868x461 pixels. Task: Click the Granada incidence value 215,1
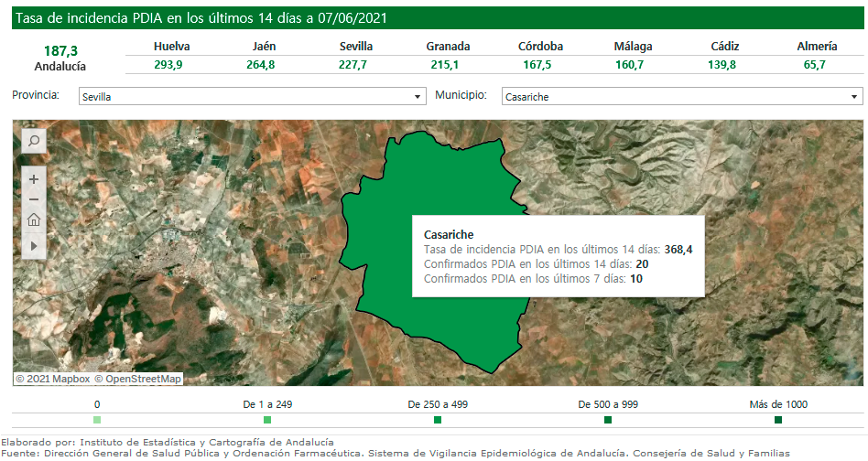point(448,65)
